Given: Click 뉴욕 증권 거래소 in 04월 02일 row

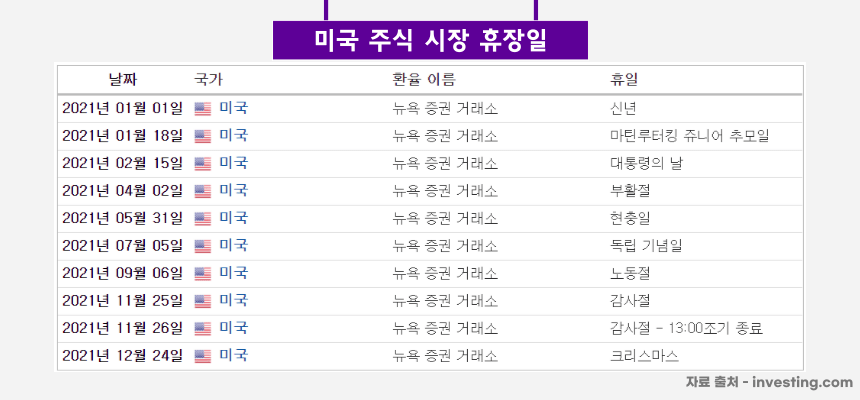Looking at the screenshot, I should pos(445,191).
